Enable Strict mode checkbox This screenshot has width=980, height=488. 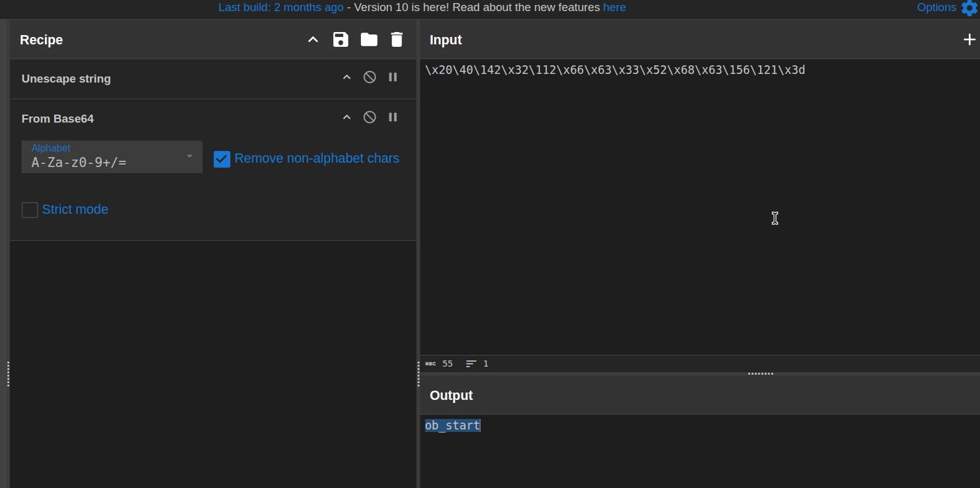[30, 210]
